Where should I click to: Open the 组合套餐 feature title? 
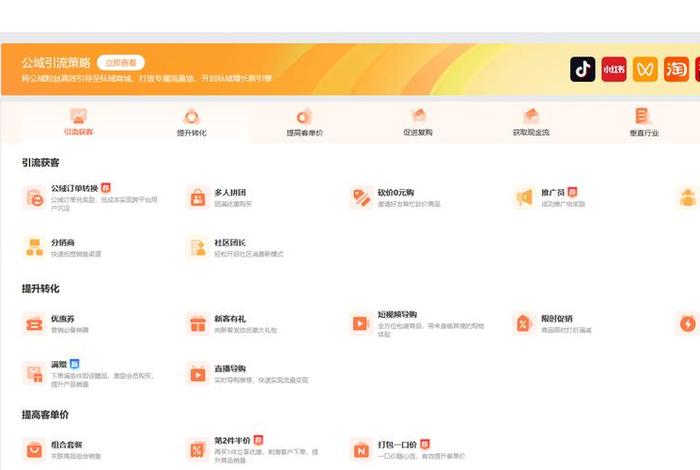[67, 445]
